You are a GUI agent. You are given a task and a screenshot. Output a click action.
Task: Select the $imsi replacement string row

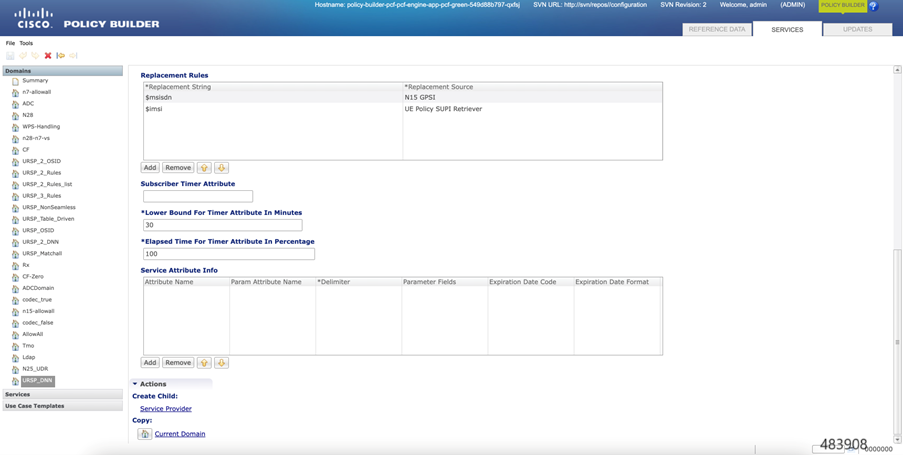pyautogui.click(x=273, y=109)
